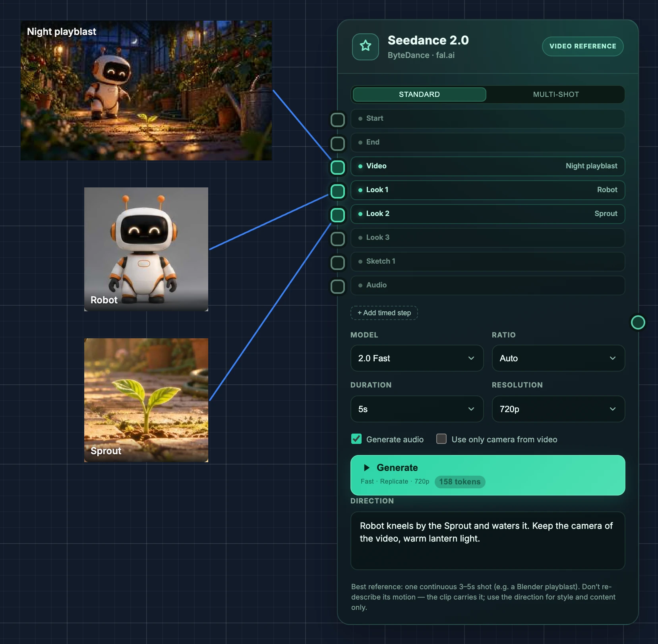Click the star favorite icon beside Seedance 2.0
The width and height of the screenshot is (658, 644).
pos(365,46)
